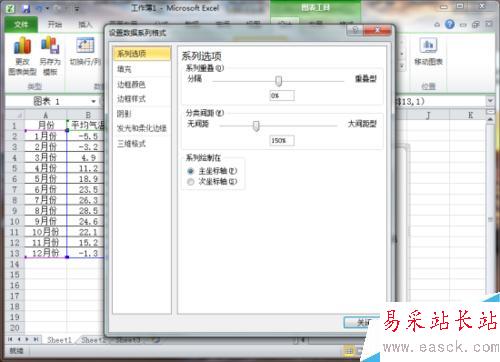Close the Format Data Series dialog with red X
The width and height of the screenshot is (500, 362).
click(377, 30)
